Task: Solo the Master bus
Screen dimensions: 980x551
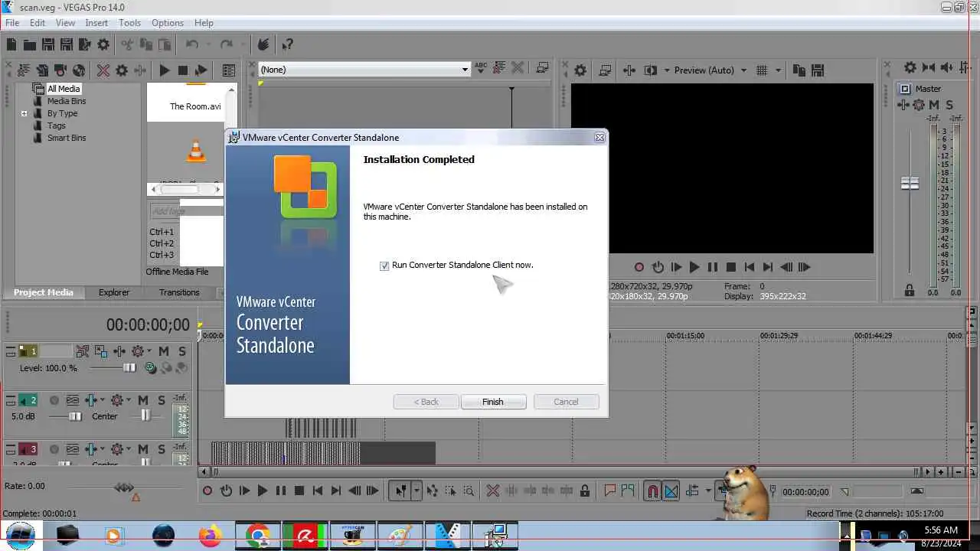Action: [950, 105]
